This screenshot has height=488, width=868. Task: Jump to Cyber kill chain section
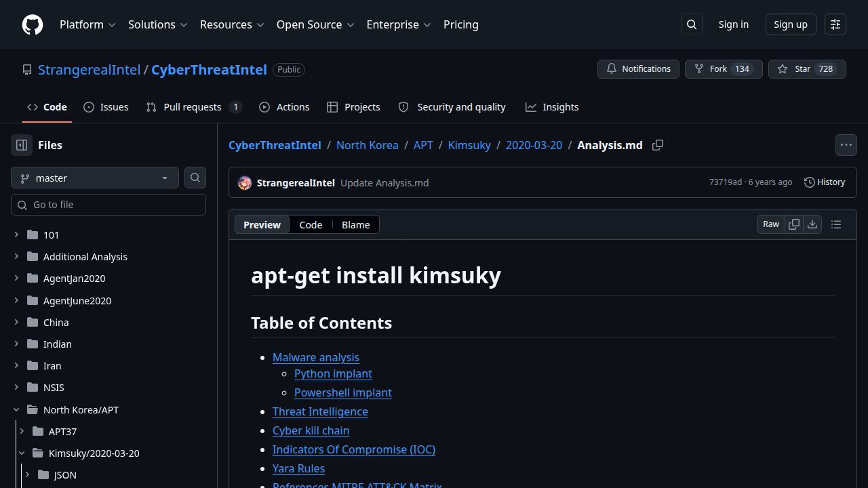pos(311,430)
